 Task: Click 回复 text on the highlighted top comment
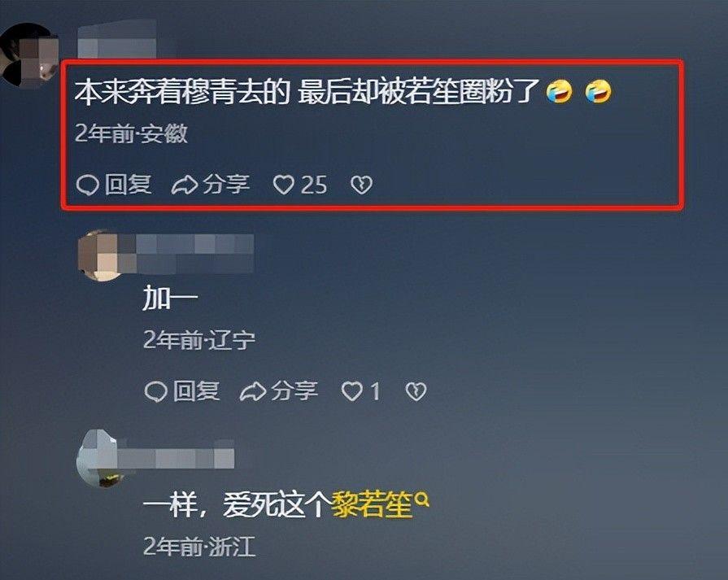129,185
